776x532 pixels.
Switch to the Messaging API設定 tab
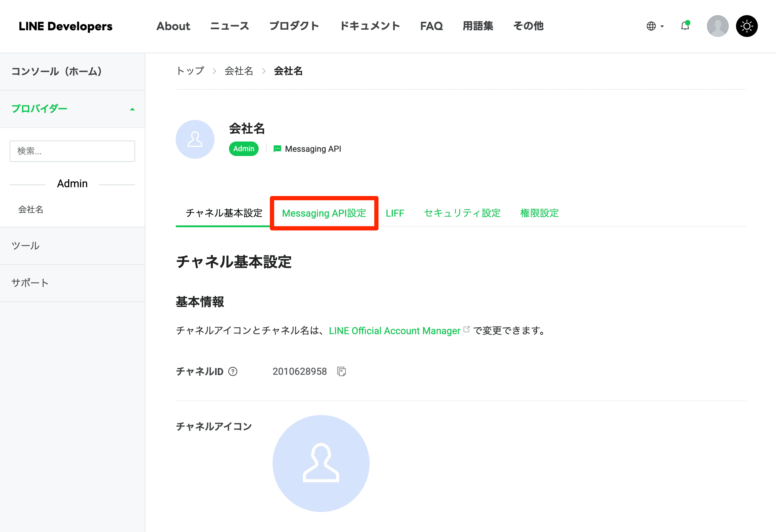point(324,213)
